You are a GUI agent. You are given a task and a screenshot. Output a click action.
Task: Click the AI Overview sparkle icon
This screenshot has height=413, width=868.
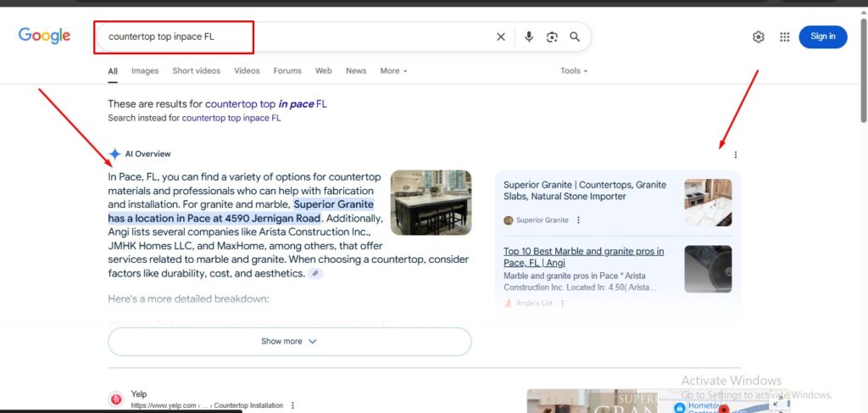(114, 153)
